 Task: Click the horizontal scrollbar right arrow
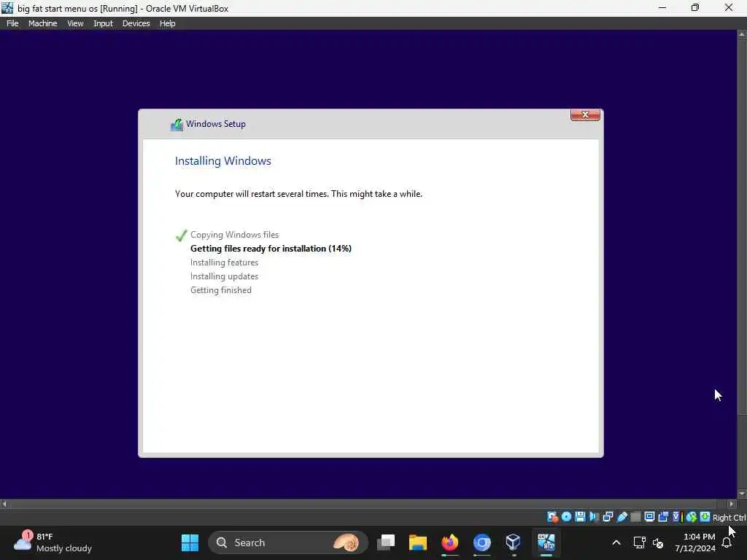[x=732, y=504]
